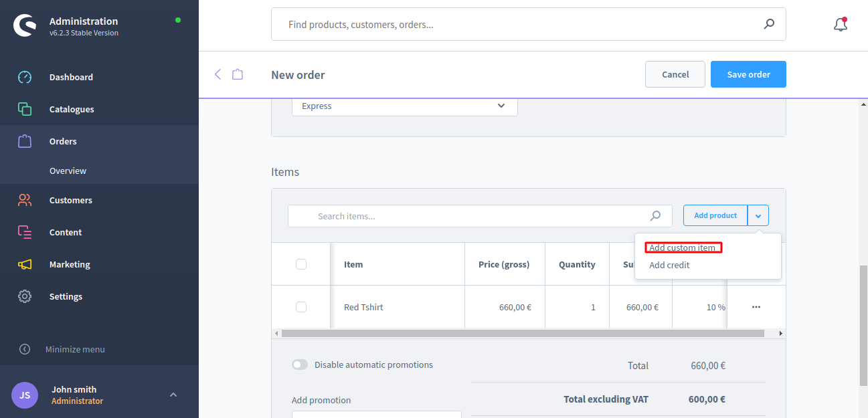Click the Add promotion input field
Image resolution: width=868 pixels, height=418 pixels.
[377, 415]
